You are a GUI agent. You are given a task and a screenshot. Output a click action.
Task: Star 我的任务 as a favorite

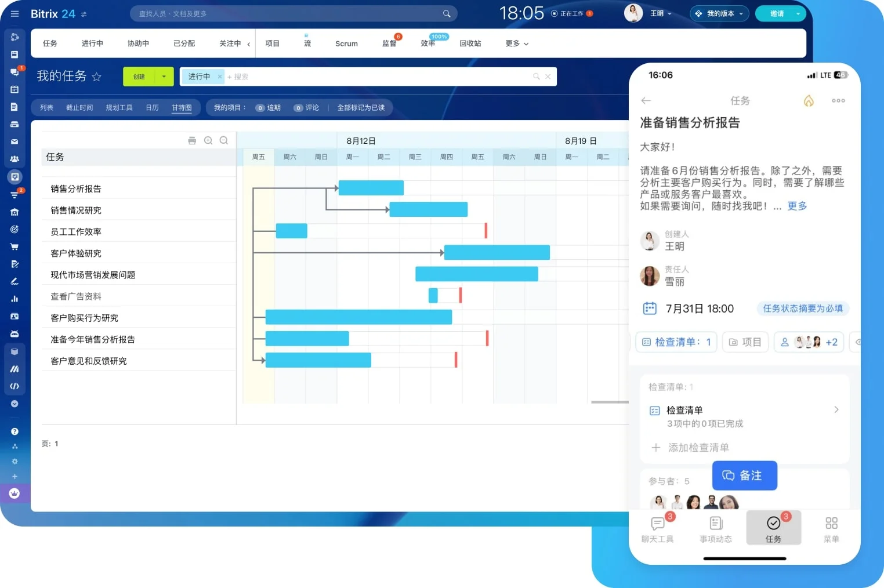tap(97, 77)
